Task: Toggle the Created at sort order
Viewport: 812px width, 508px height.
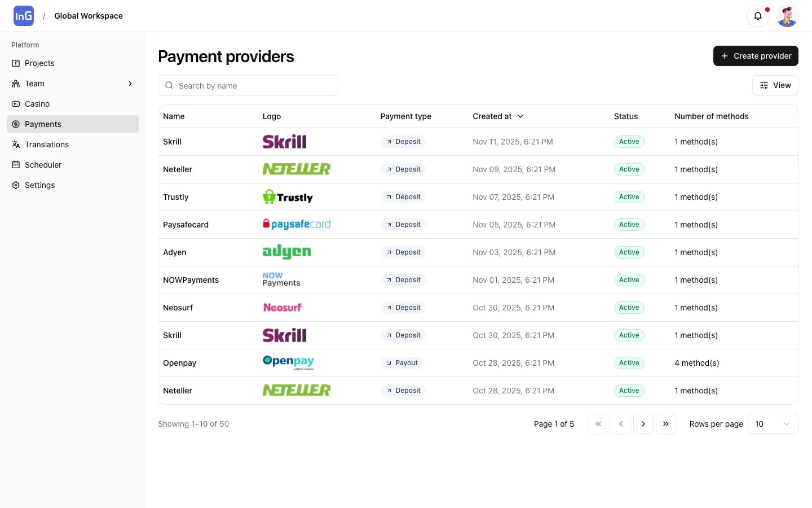Action: pyautogui.click(x=498, y=116)
